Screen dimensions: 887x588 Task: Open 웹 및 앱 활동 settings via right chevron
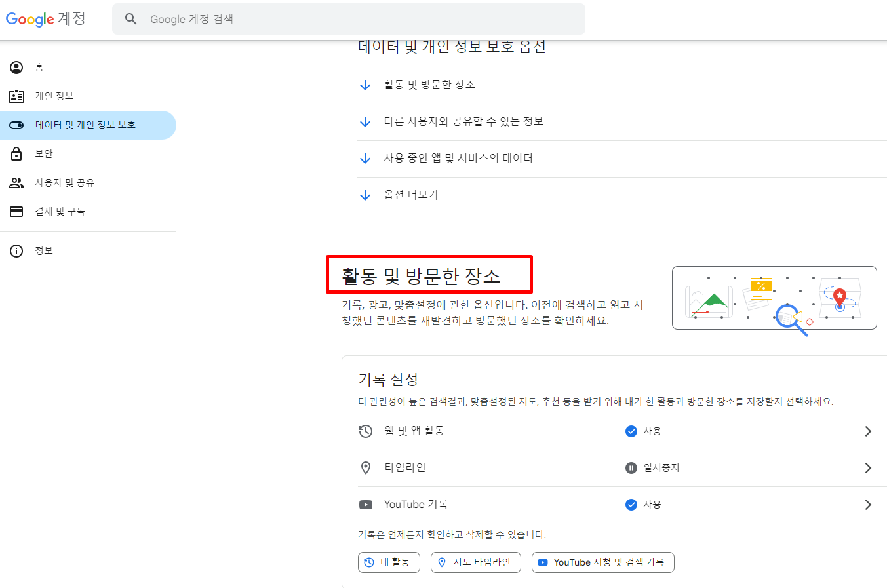(x=868, y=431)
